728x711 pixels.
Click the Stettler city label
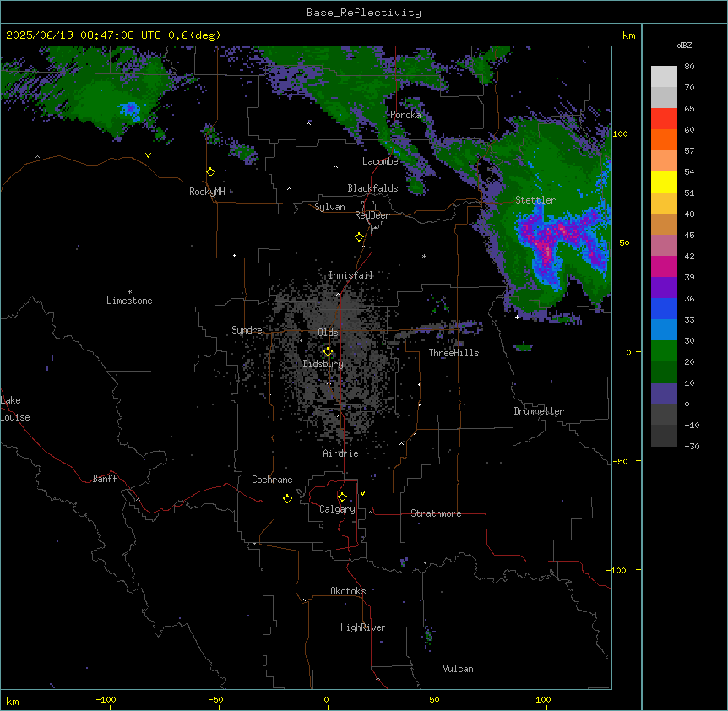(x=535, y=200)
